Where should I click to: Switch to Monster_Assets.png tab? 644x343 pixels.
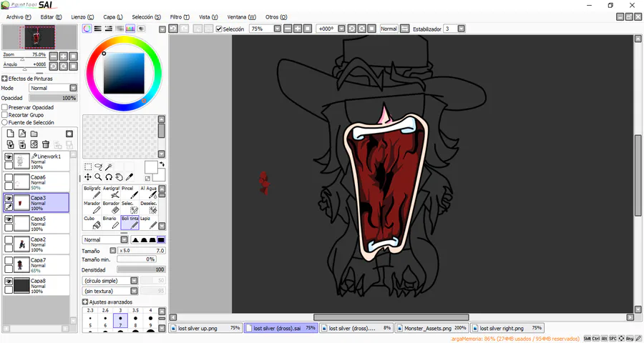pyautogui.click(x=431, y=328)
